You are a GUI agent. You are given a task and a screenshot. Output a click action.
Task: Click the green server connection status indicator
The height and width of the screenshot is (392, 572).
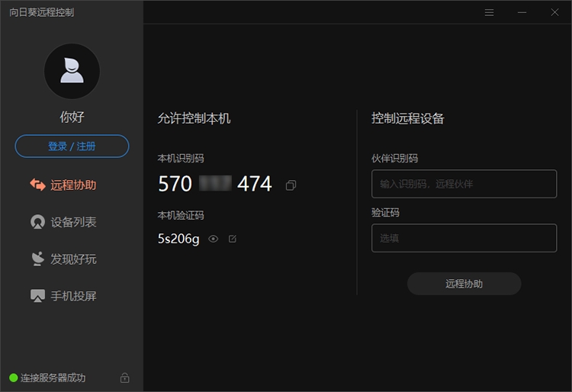[13, 378]
